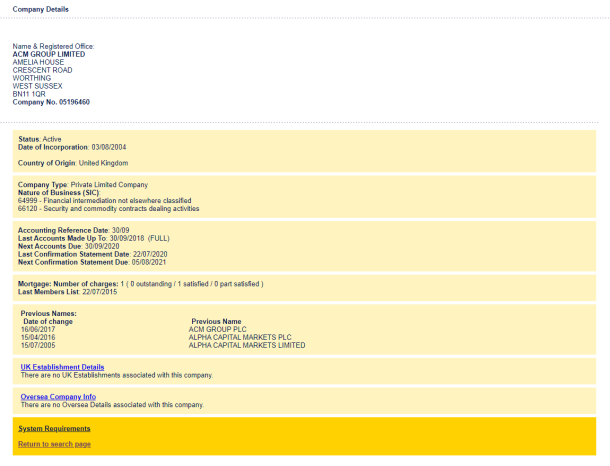Click the change date '15/04/2016'
Image resolution: width=610 pixels, height=466 pixels.
[38, 337]
